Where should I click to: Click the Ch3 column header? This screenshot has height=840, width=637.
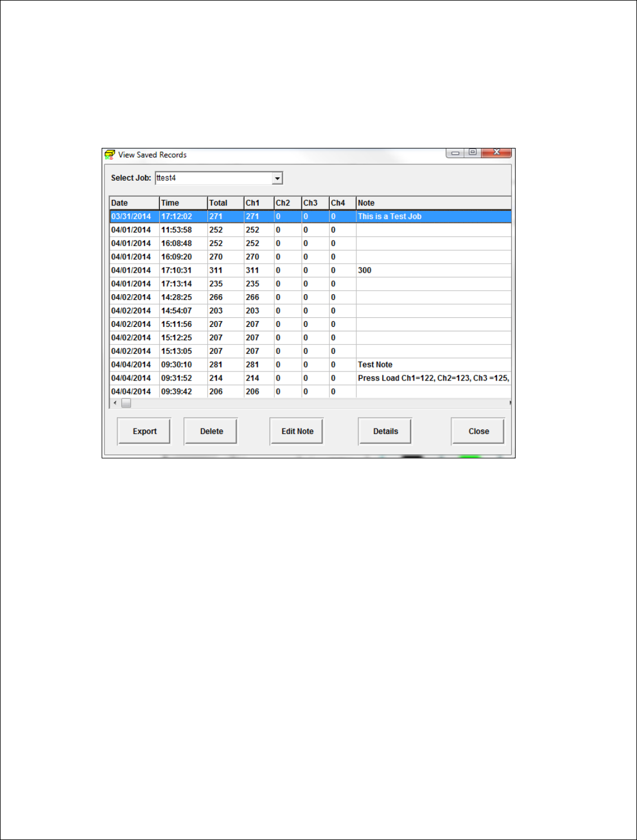(316, 203)
